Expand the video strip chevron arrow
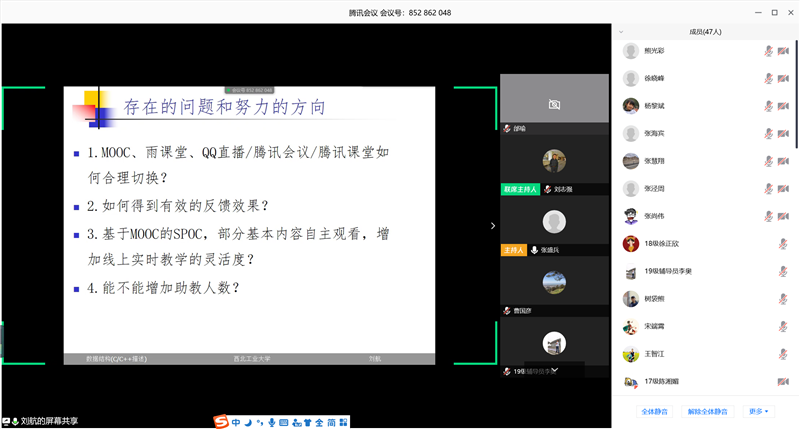Viewport: 800px width, 429px height. [x=492, y=225]
